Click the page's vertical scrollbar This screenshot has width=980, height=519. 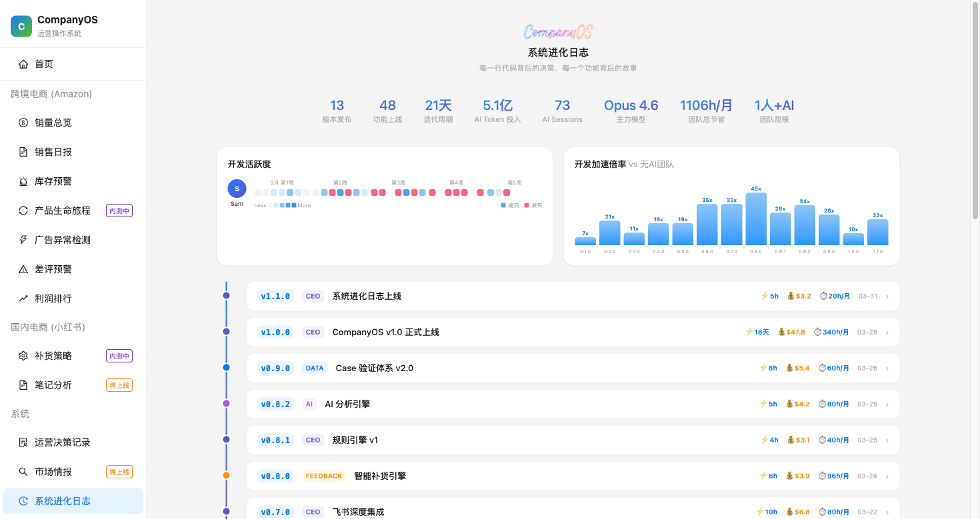(x=975, y=111)
